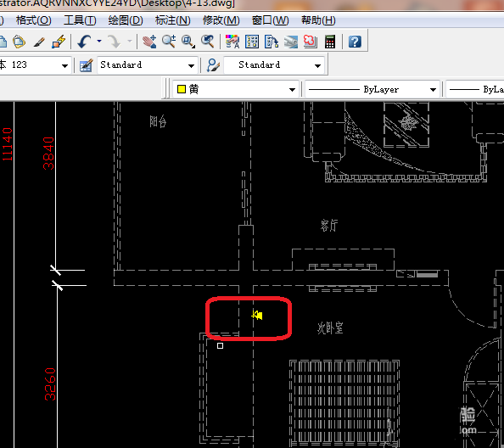Click the Match Properties brush icon
Screen dimensions: 504x448
pos(39,42)
